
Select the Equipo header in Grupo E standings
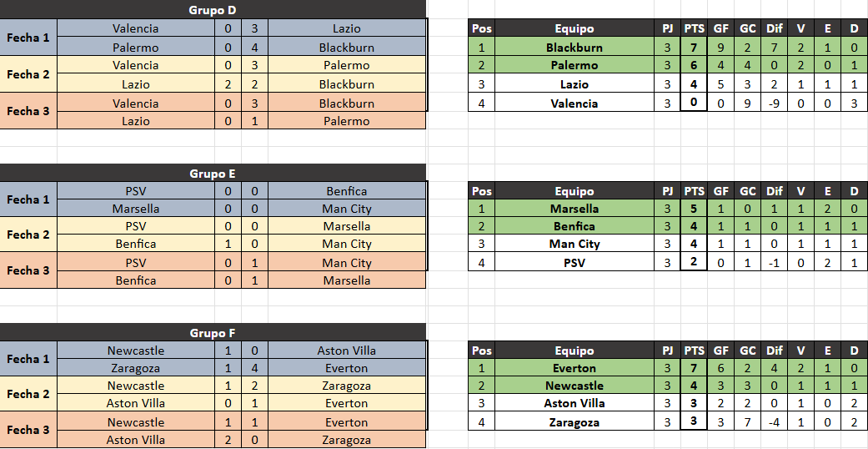574,191
